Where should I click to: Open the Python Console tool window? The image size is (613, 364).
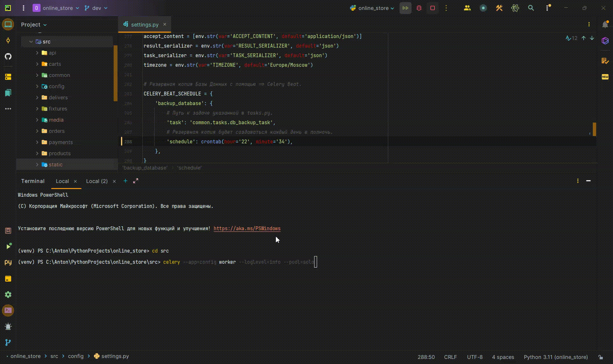click(x=8, y=262)
